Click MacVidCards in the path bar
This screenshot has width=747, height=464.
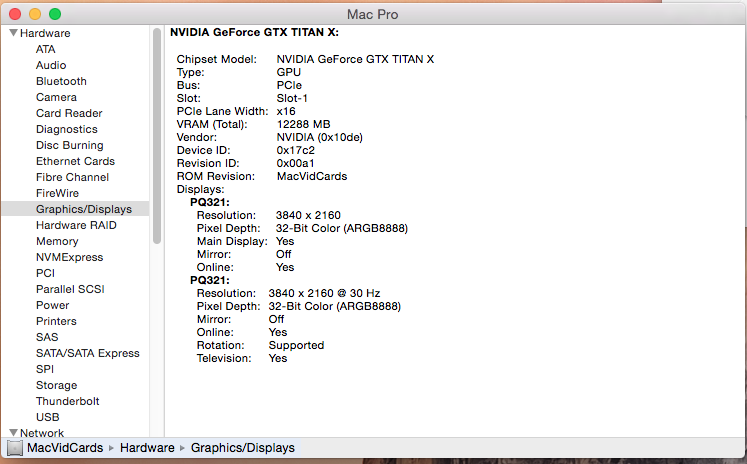[65, 448]
